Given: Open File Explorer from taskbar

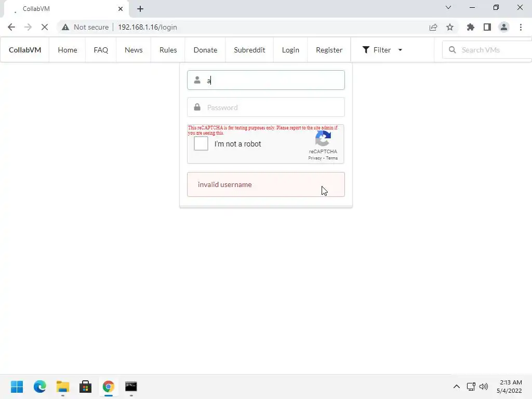Looking at the screenshot, I should pyautogui.click(x=63, y=387).
